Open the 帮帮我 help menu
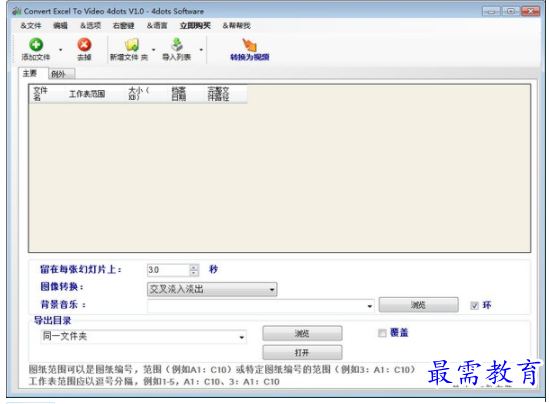 click(x=237, y=26)
